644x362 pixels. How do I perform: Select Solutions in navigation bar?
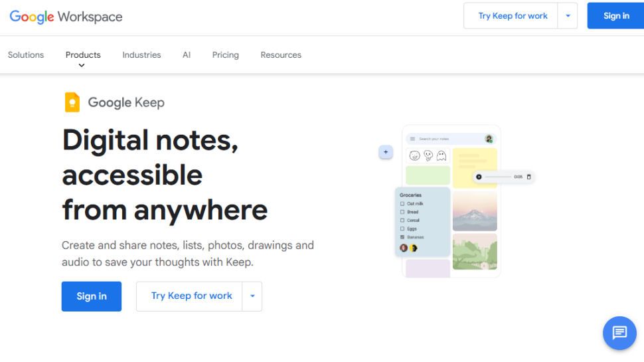coord(26,54)
